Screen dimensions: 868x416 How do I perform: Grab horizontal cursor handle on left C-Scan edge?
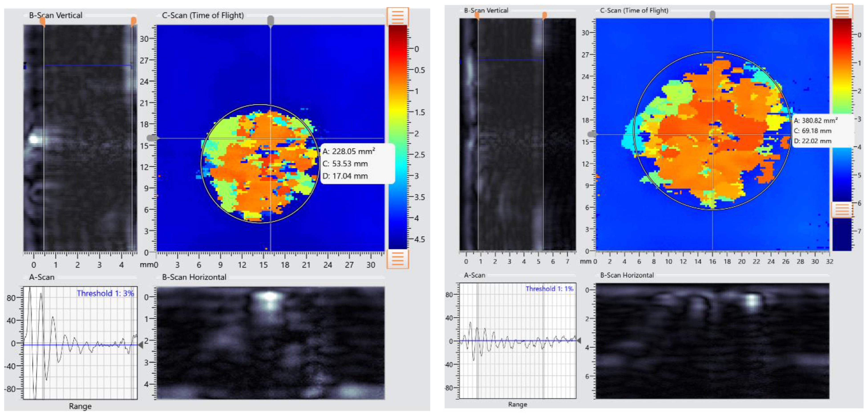click(152, 138)
